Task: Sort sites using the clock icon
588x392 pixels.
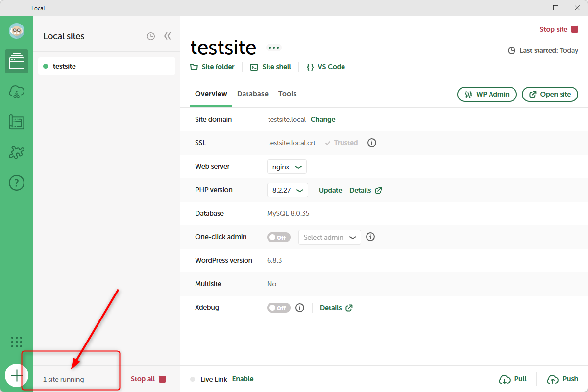Action: pos(151,36)
